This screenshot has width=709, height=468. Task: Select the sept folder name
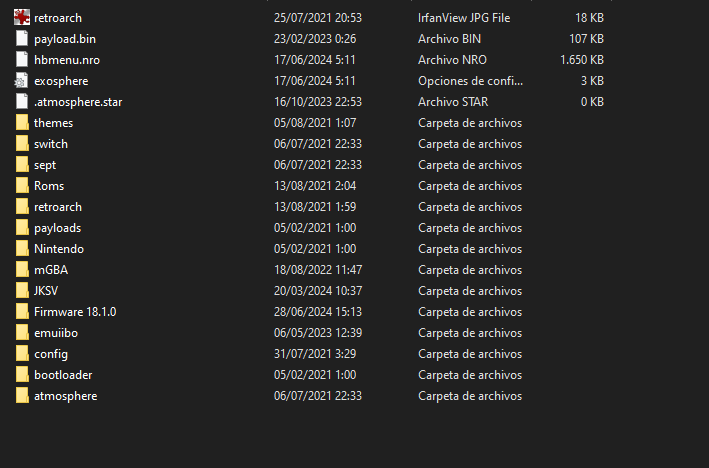[x=45, y=165]
